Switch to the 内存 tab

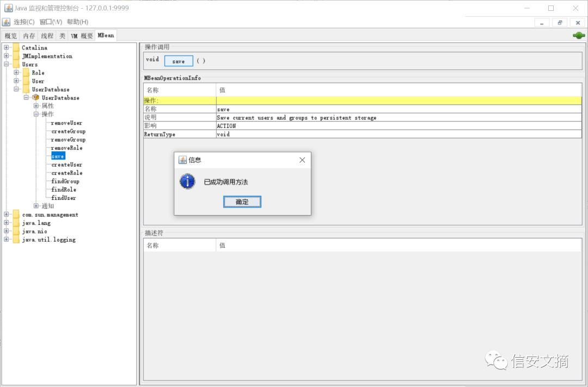tap(29, 35)
